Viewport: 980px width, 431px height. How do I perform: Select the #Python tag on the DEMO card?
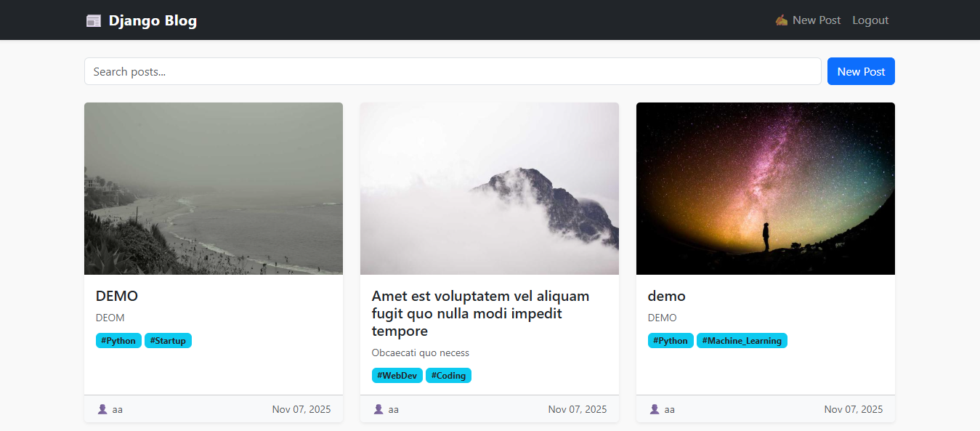coord(118,340)
